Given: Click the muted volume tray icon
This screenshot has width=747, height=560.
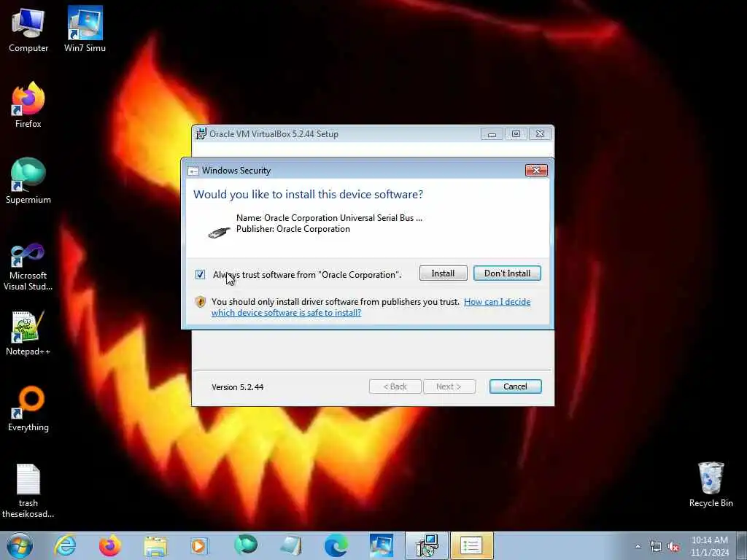Looking at the screenshot, I should pos(673,547).
